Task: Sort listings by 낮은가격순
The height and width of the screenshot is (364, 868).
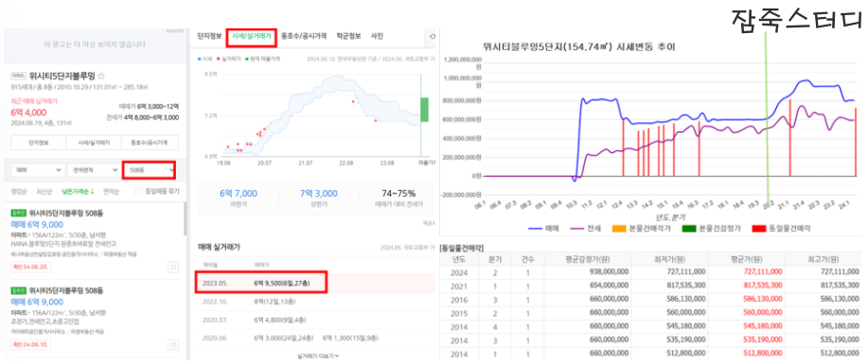Action: pyautogui.click(x=77, y=191)
